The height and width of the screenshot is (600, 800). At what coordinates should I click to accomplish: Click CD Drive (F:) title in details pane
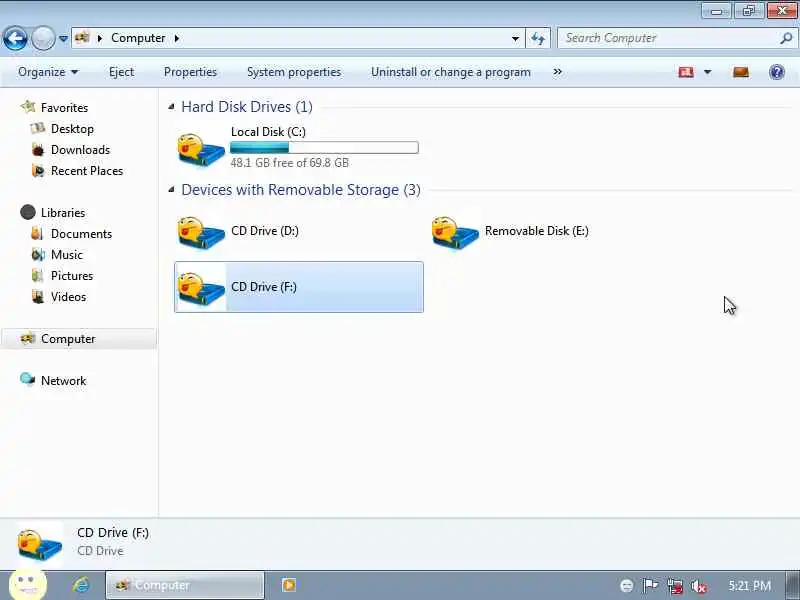tap(113, 533)
